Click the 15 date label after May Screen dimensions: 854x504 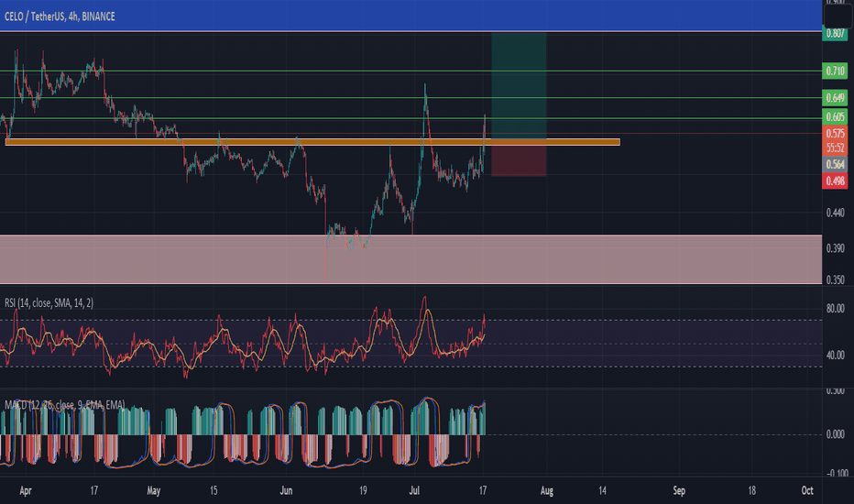pyautogui.click(x=213, y=491)
